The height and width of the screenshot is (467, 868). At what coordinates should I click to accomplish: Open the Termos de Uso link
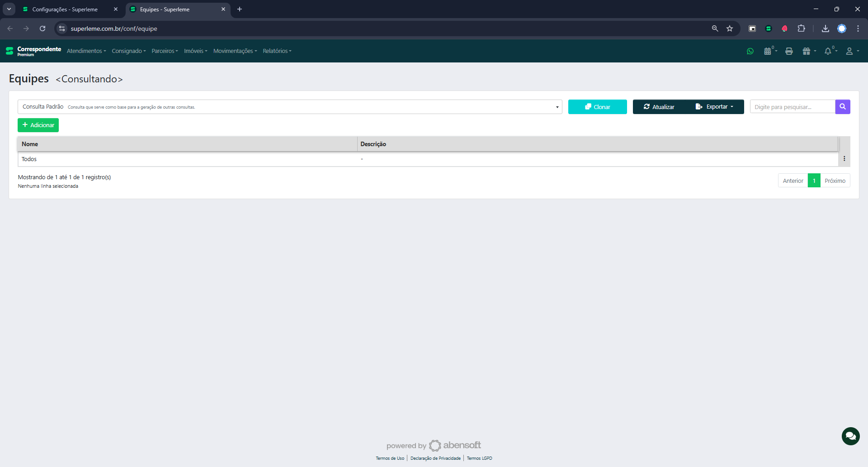390,458
